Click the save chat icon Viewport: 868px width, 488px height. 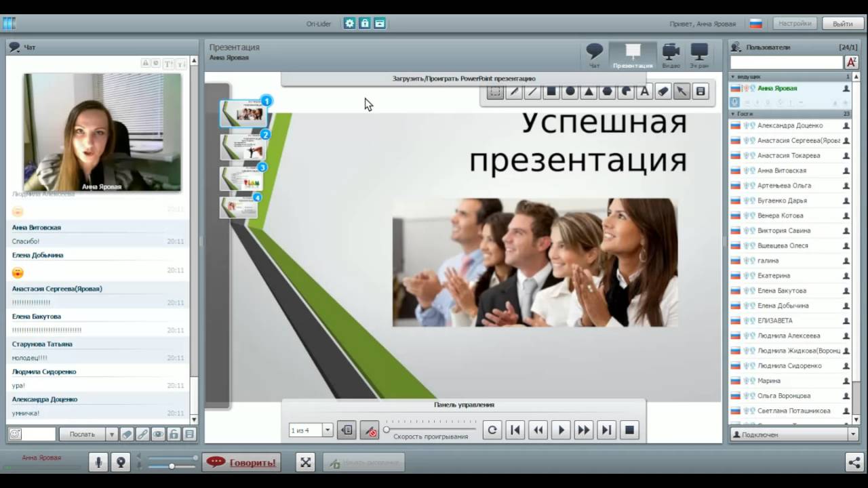click(x=189, y=434)
